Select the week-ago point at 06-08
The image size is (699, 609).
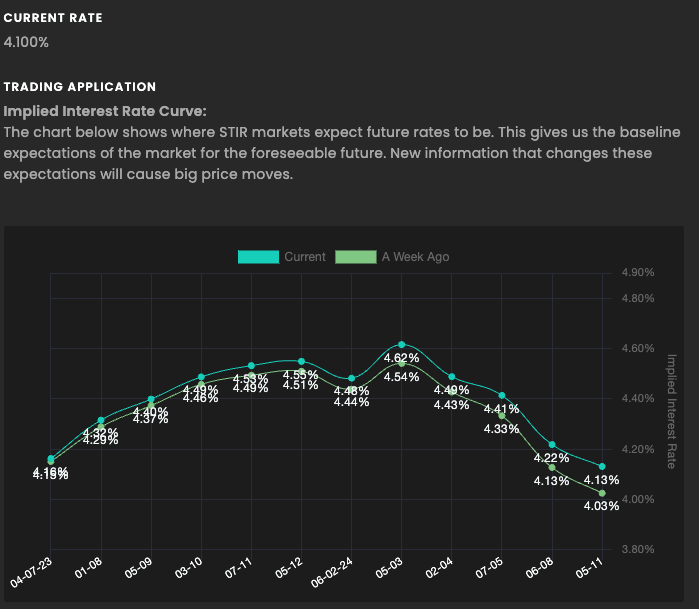[x=552, y=468]
